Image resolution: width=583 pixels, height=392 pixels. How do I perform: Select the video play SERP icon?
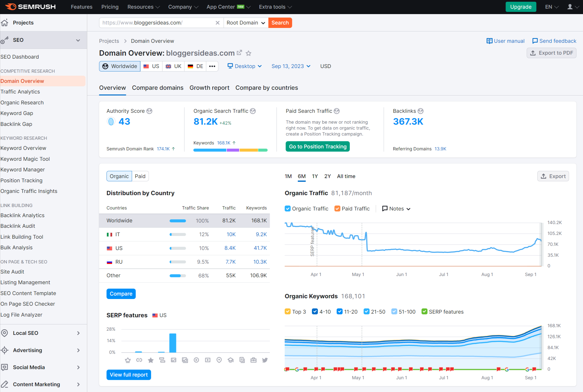(x=196, y=360)
